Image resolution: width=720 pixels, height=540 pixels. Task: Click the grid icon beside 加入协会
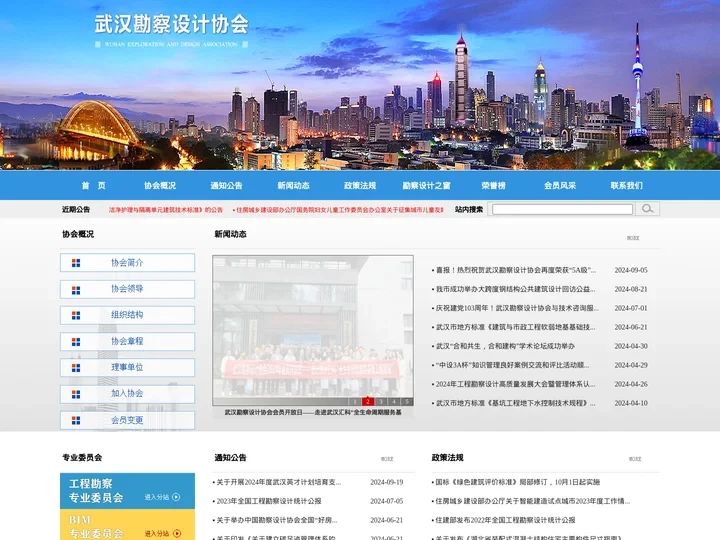coord(76,394)
